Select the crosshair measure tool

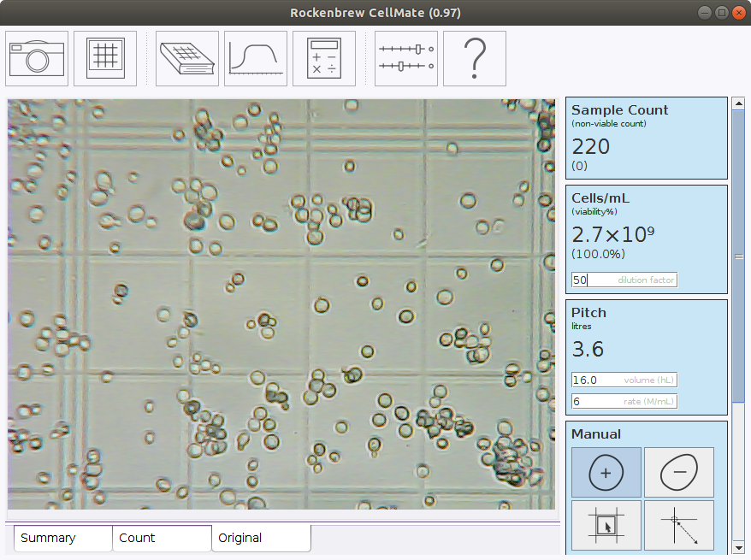coord(678,525)
